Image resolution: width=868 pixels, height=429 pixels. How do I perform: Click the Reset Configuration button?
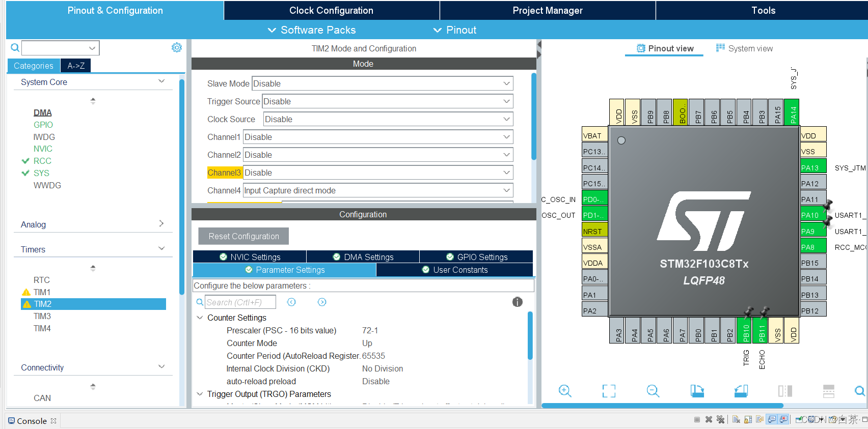pyautogui.click(x=243, y=236)
